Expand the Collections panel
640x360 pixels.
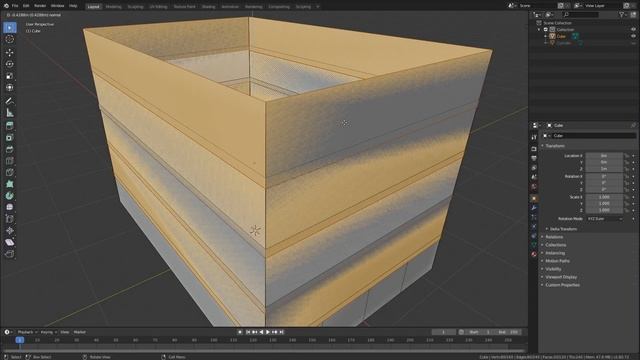pyautogui.click(x=556, y=245)
